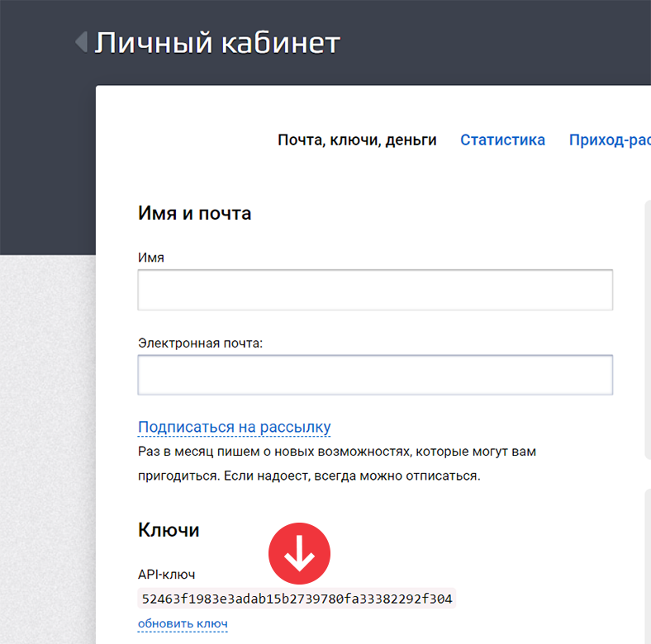Select the Почта, ключи, деньги tab

[x=357, y=140]
